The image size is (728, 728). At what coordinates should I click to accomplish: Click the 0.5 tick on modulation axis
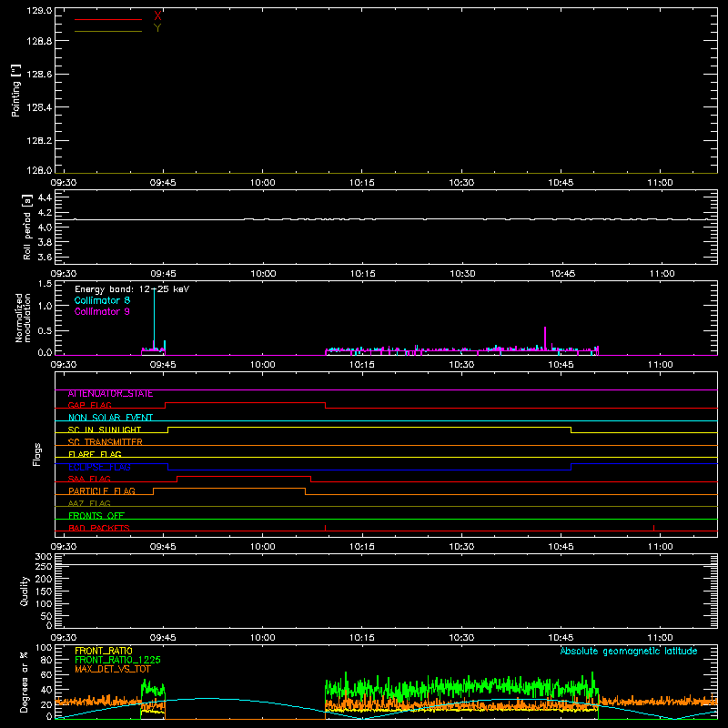(45, 330)
